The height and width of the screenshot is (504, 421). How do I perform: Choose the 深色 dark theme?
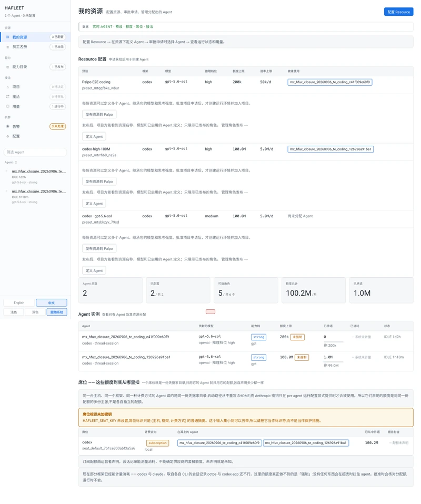[x=35, y=312]
